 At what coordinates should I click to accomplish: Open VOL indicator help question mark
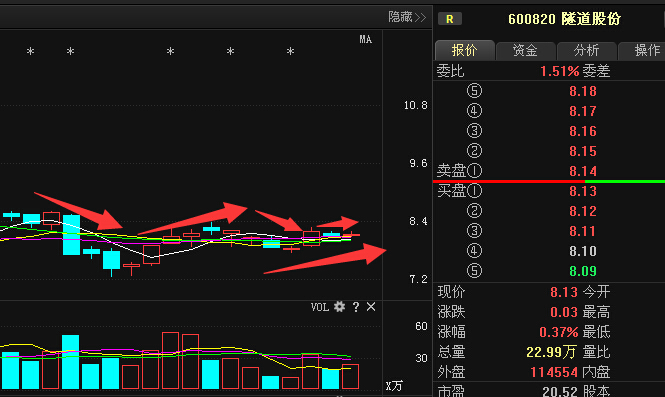click(356, 307)
